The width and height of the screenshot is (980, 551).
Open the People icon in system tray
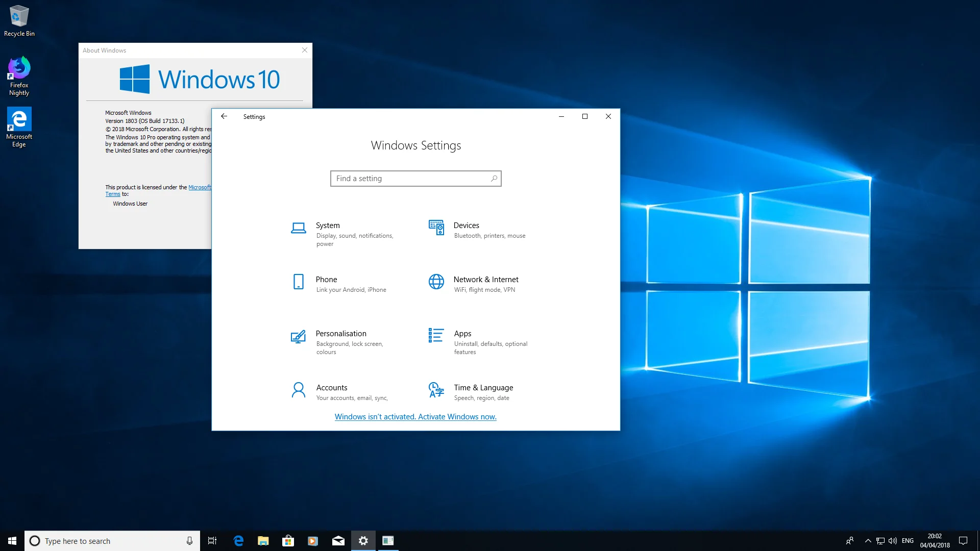pyautogui.click(x=850, y=541)
